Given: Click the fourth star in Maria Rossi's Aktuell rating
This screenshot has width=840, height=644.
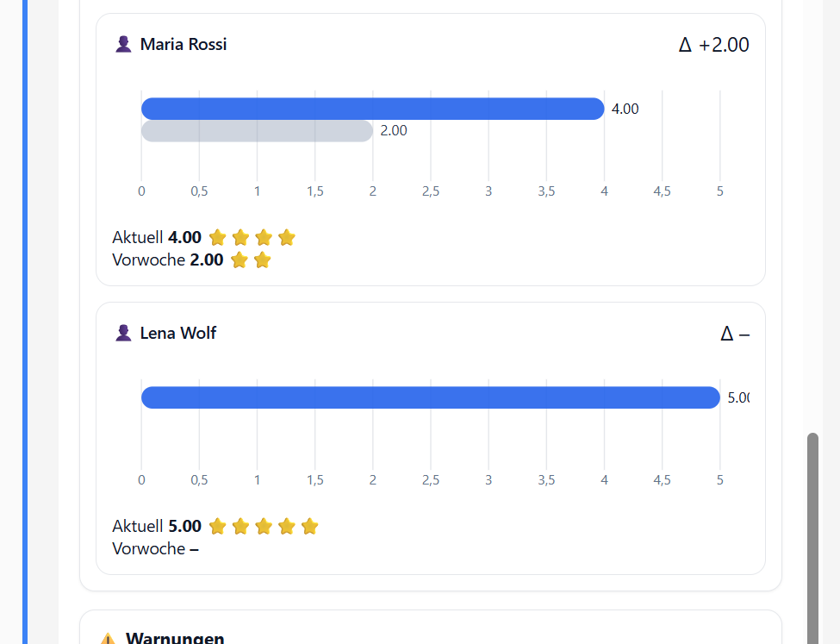Looking at the screenshot, I should (287, 237).
